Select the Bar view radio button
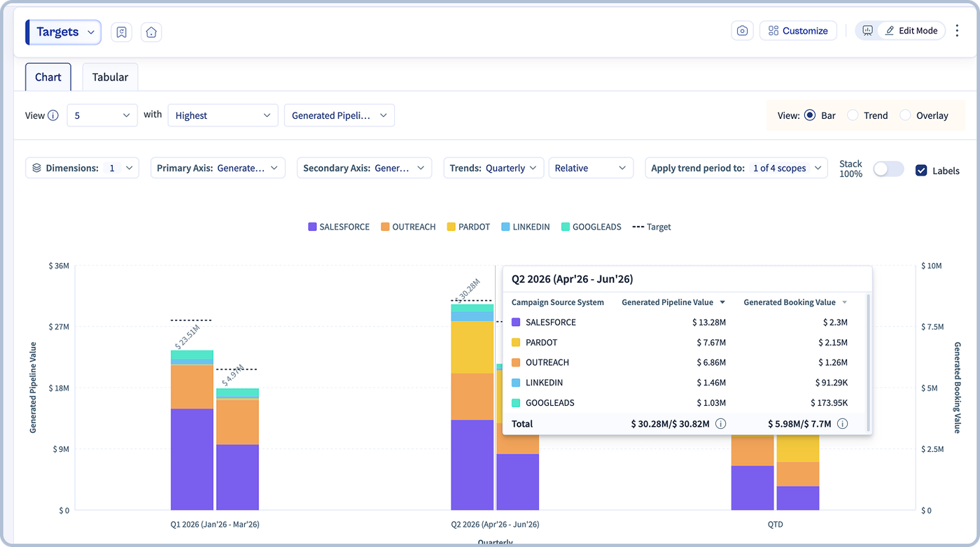The image size is (980, 547). 810,115
